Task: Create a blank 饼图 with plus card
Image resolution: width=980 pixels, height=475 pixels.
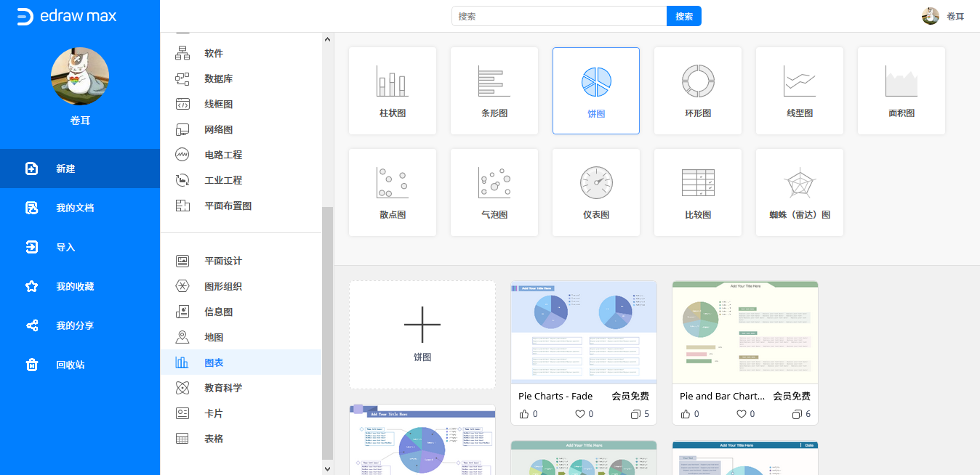Action: click(422, 335)
